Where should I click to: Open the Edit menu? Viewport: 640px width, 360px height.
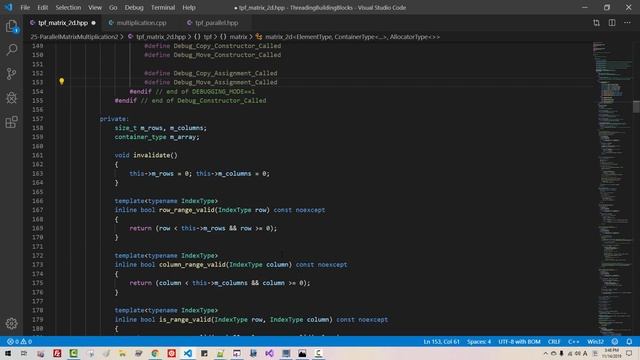(42, 7)
